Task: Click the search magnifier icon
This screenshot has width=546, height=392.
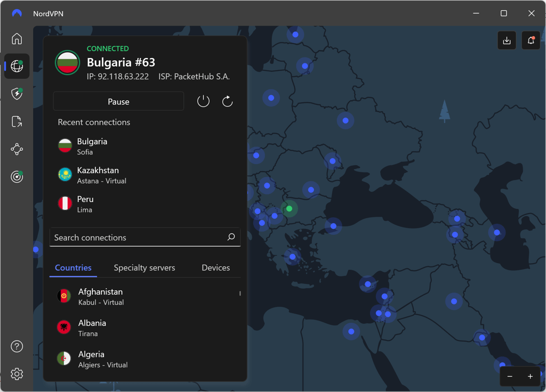Action: [231, 237]
